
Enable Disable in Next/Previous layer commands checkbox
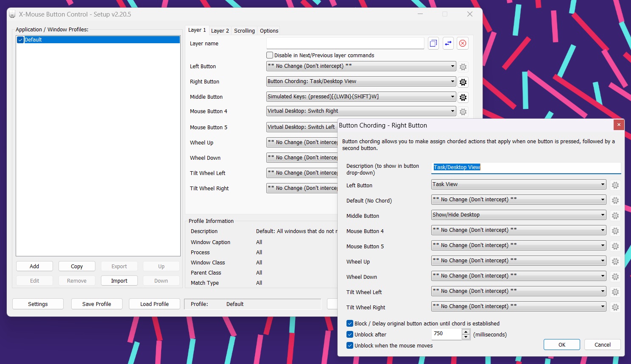click(270, 55)
